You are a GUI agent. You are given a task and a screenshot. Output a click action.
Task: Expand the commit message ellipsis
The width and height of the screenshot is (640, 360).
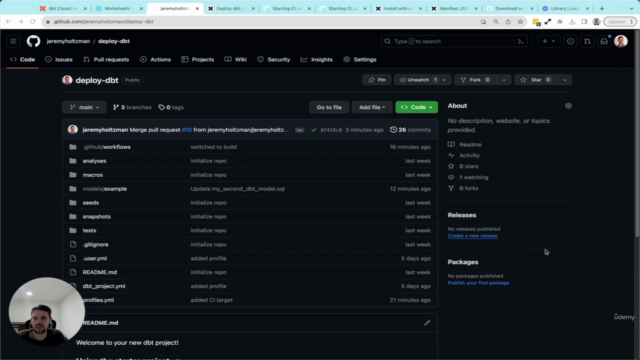(x=300, y=130)
